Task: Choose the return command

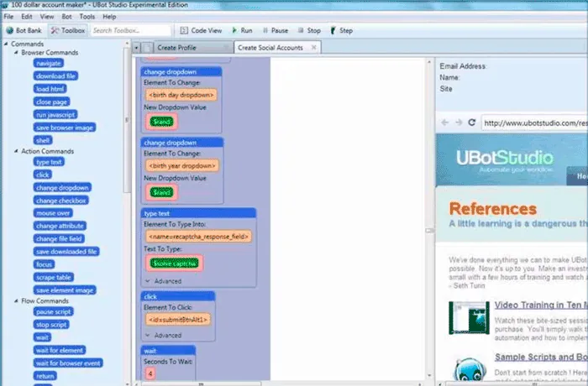Action: [45, 376]
